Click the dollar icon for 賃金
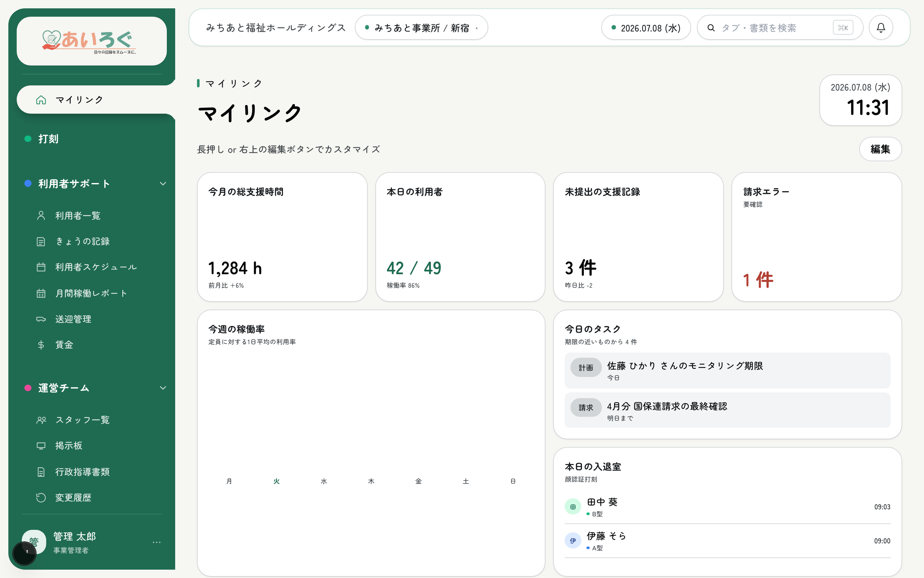 coord(41,345)
